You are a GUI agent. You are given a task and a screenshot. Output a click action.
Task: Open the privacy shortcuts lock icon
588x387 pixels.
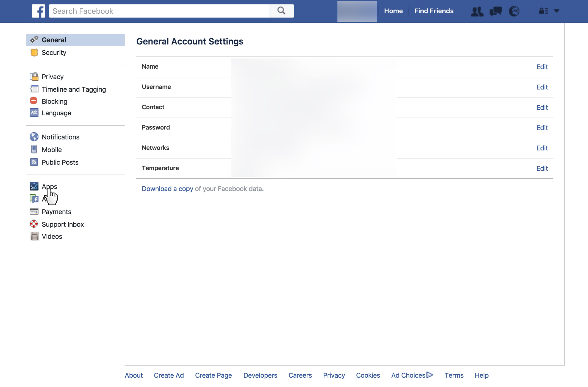(x=543, y=11)
